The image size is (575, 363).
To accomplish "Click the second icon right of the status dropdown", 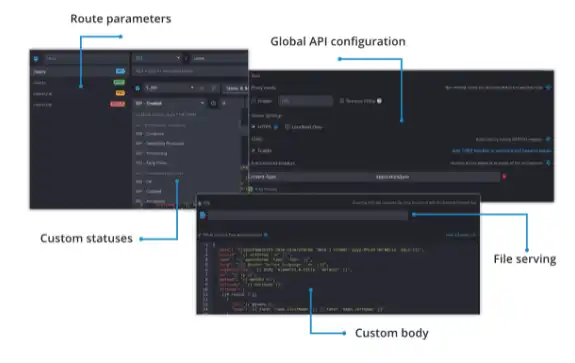I will point(224,103).
